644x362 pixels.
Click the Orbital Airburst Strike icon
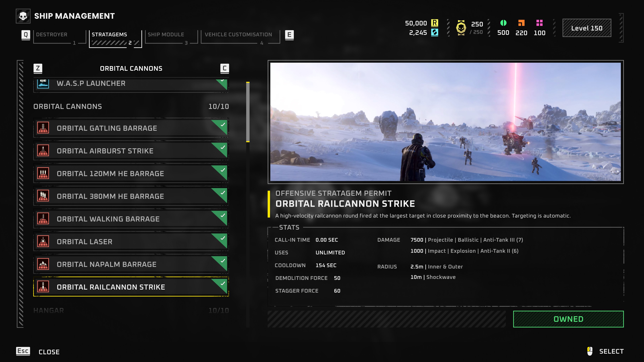pyautogui.click(x=43, y=151)
